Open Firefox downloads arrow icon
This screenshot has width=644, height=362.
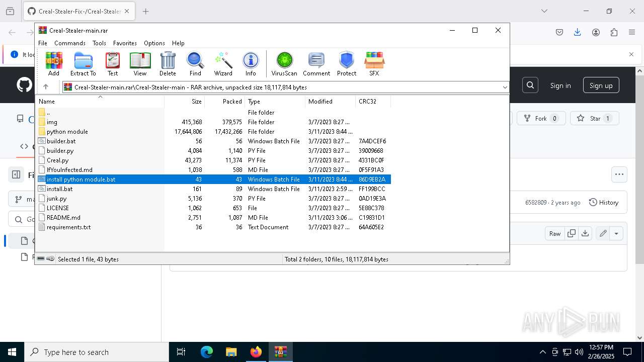[x=578, y=32]
